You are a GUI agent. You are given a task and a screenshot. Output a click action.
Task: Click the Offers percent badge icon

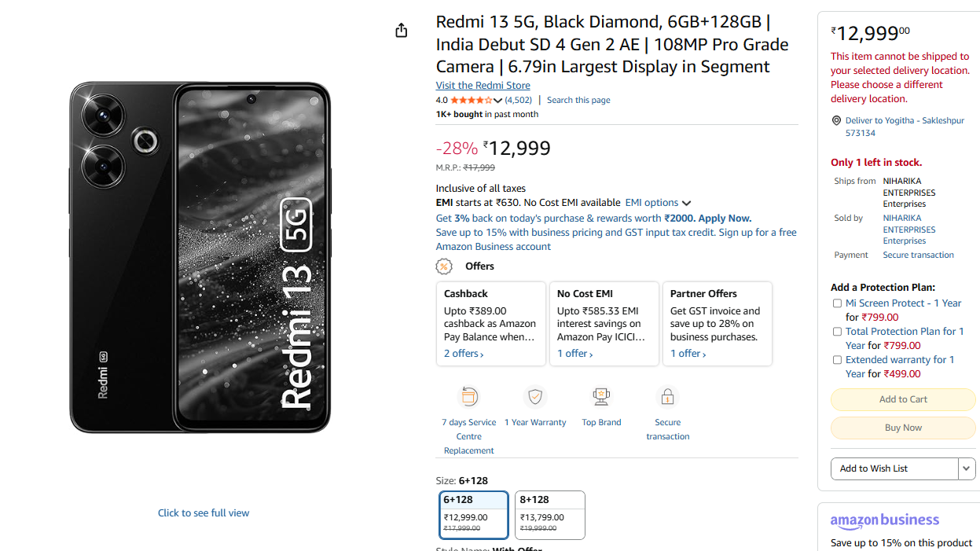(444, 266)
